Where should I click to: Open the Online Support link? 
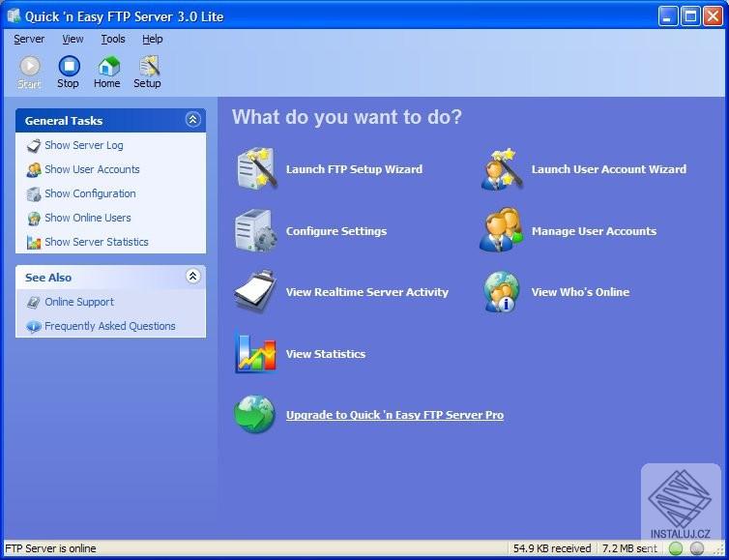tap(79, 303)
